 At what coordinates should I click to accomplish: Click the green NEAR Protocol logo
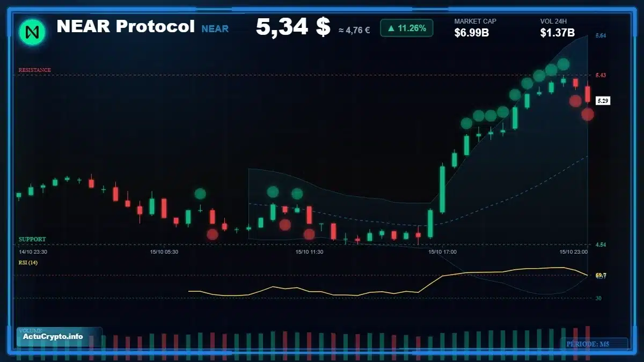[x=32, y=32]
